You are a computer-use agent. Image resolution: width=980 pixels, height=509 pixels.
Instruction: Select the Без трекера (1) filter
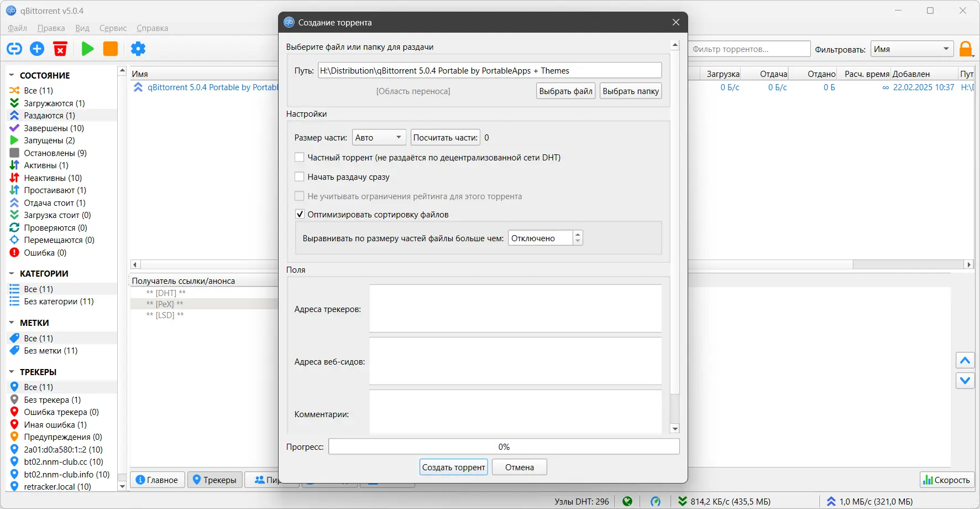[52, 399]
